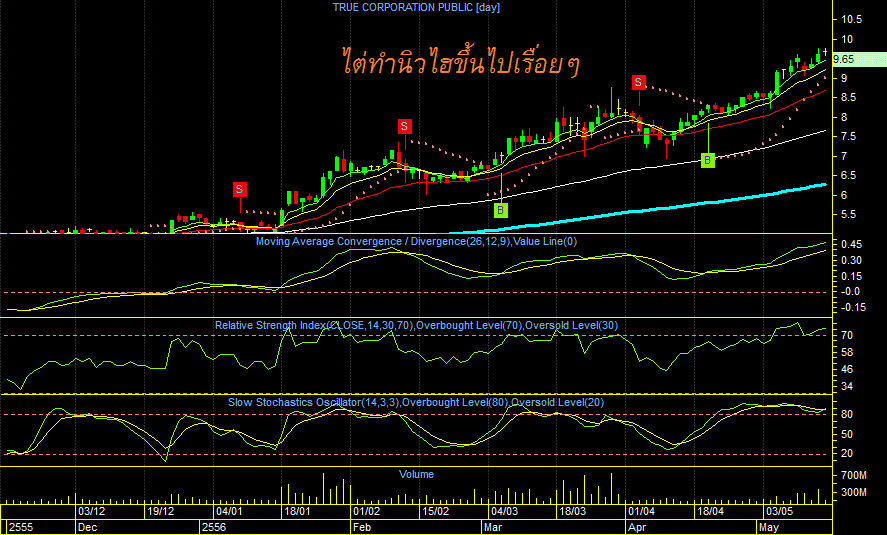887x535 pixels.
Task: Click the orange Thai annotation text on chart
Action: [461, 62]
